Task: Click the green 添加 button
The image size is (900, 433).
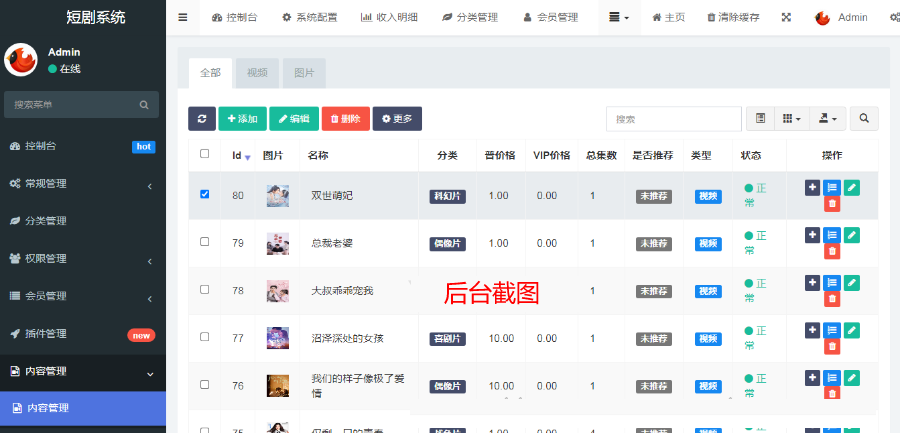Action: coord(242,119)
